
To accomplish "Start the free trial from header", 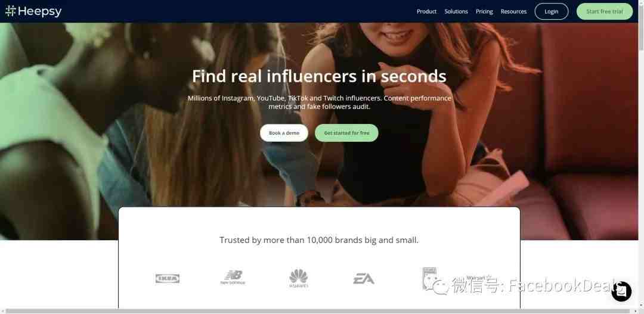I will tap(605, 11).
